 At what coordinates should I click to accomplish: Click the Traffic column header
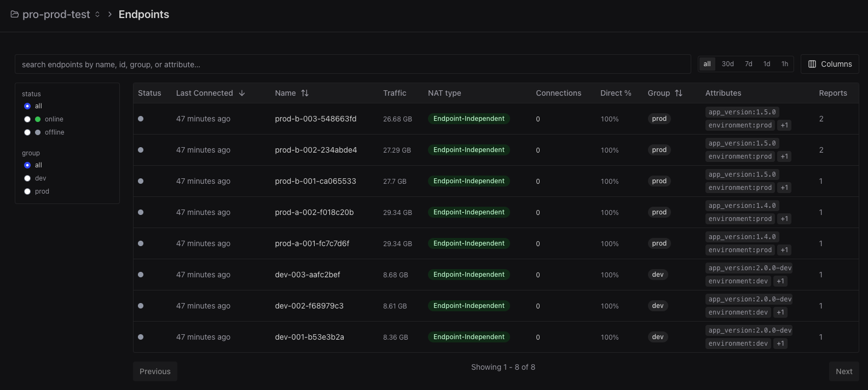(x=395, y=93)
